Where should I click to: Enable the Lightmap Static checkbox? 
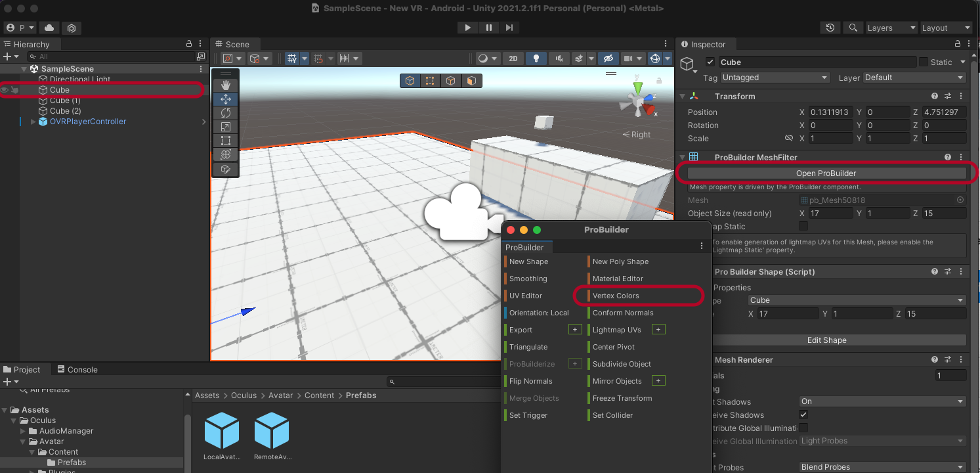coord(803,227)
